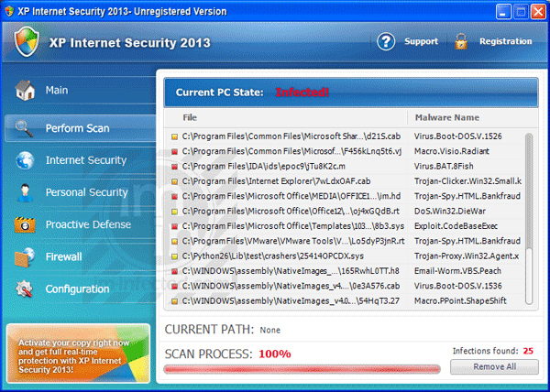Click the person Personal Security icon
Image resolution: width=550 pixels, height=392 pixels.
25,192
